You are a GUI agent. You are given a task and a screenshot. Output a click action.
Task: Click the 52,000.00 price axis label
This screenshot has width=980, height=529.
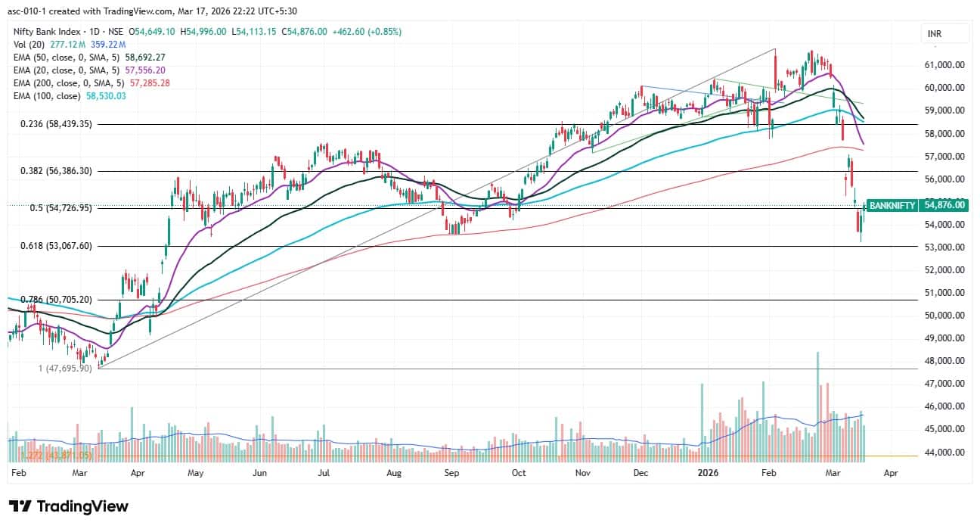pyautogui.click(x=944, y=270)
